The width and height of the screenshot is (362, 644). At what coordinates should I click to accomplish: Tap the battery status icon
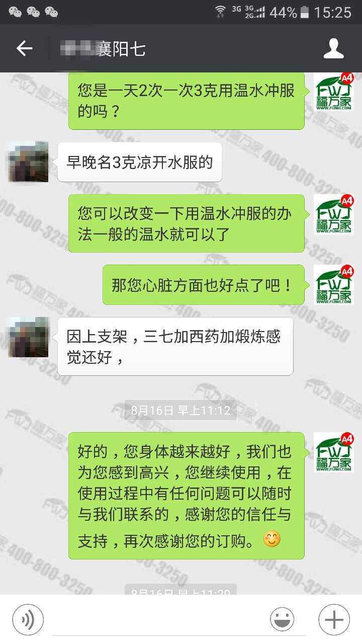point(305,12)
